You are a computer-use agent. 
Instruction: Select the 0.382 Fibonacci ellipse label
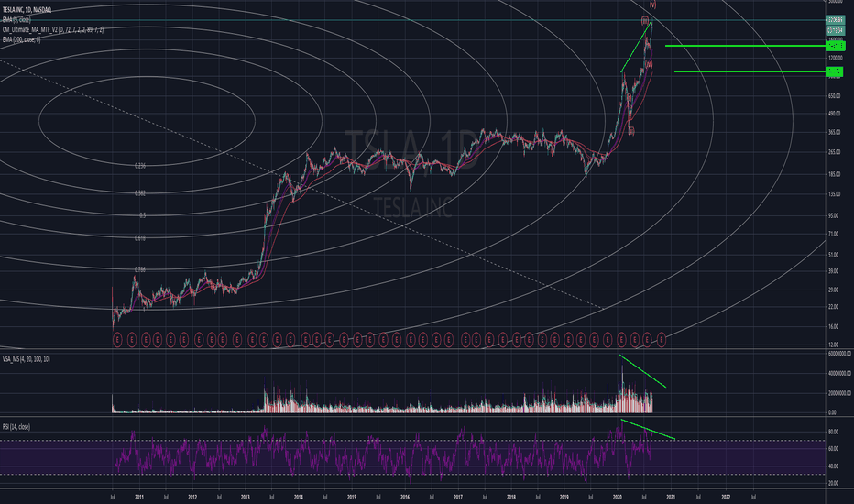pyautogui.click(x=140, y=192)
